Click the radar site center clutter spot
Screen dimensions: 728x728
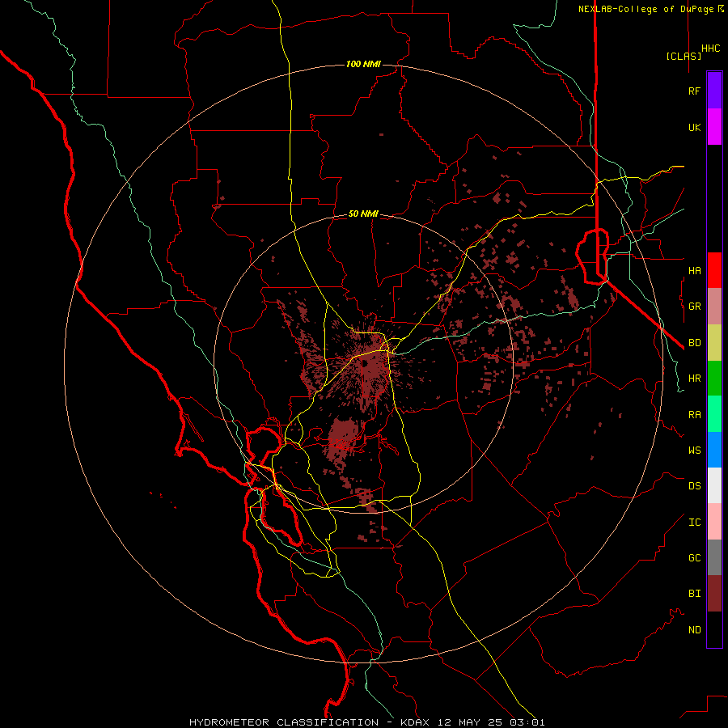pos(365,363)
